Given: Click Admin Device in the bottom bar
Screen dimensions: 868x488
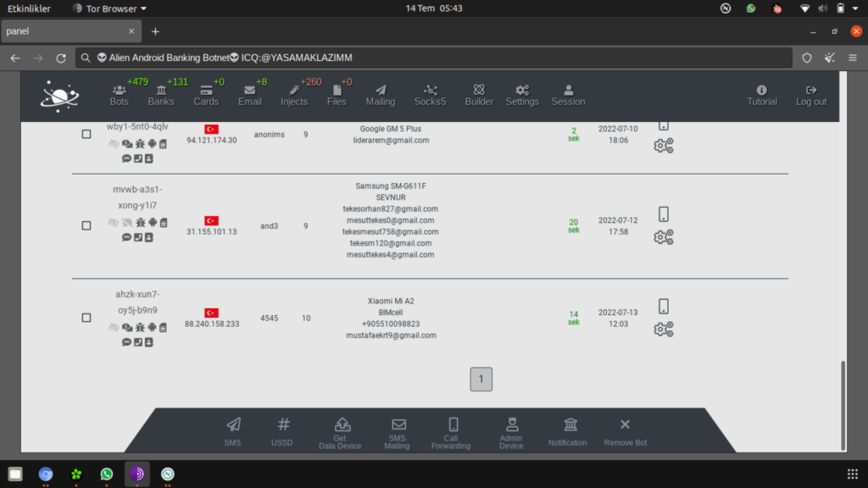Looking at the screenshot, I should click(x=511, y=433).
